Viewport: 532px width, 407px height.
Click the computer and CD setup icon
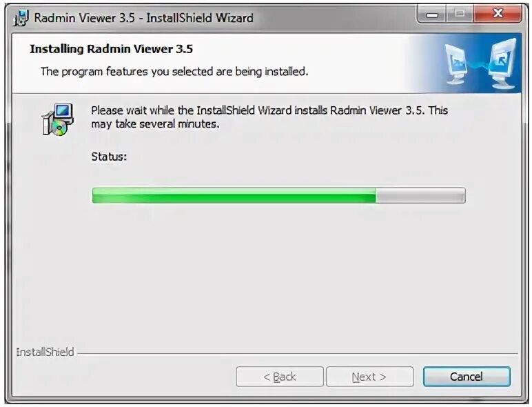(58, 119)
